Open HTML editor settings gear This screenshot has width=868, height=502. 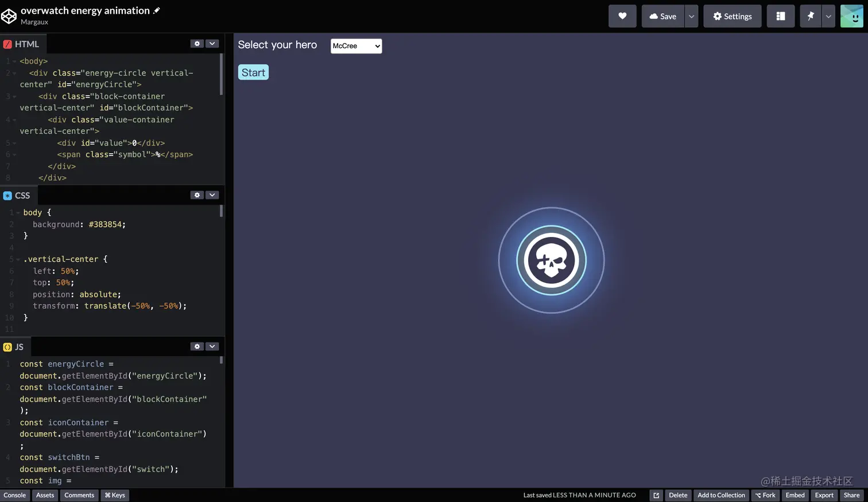click(197, 44)
